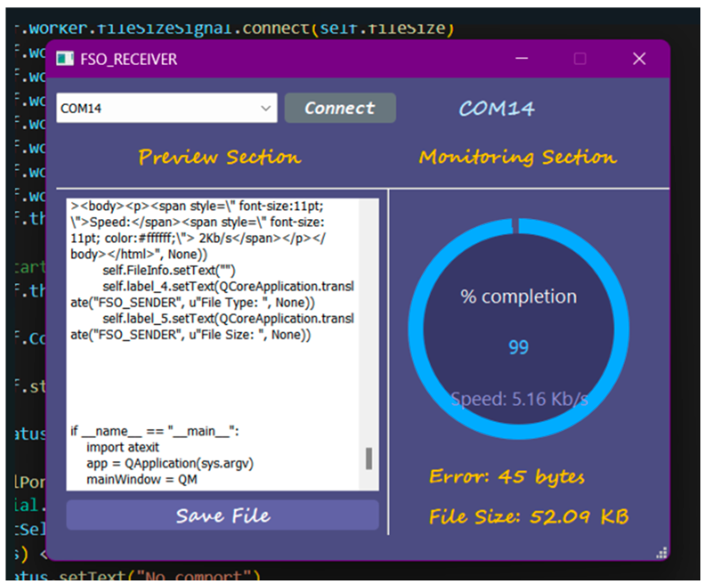Click the setText("No comport") line in editor

[137, 575]
